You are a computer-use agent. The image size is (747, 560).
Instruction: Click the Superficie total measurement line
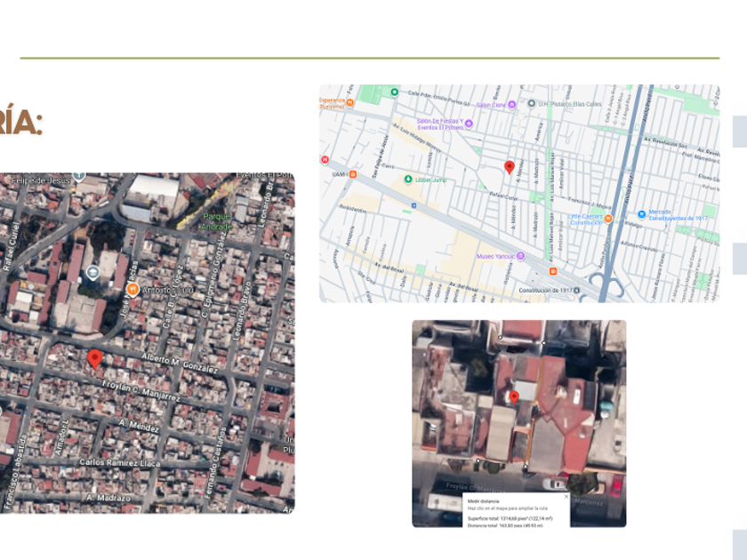coord(510,518)
